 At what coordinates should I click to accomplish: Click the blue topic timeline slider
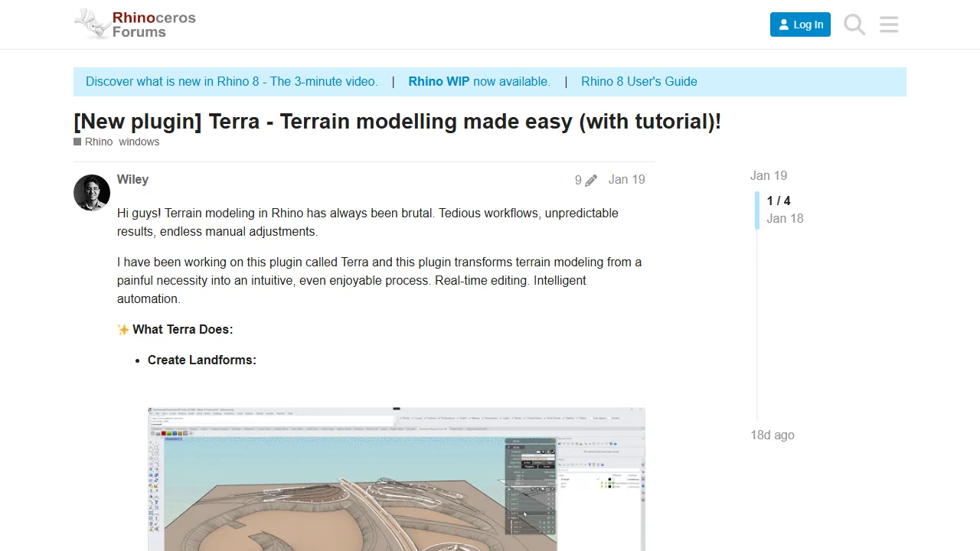click(x=757, y=210)
